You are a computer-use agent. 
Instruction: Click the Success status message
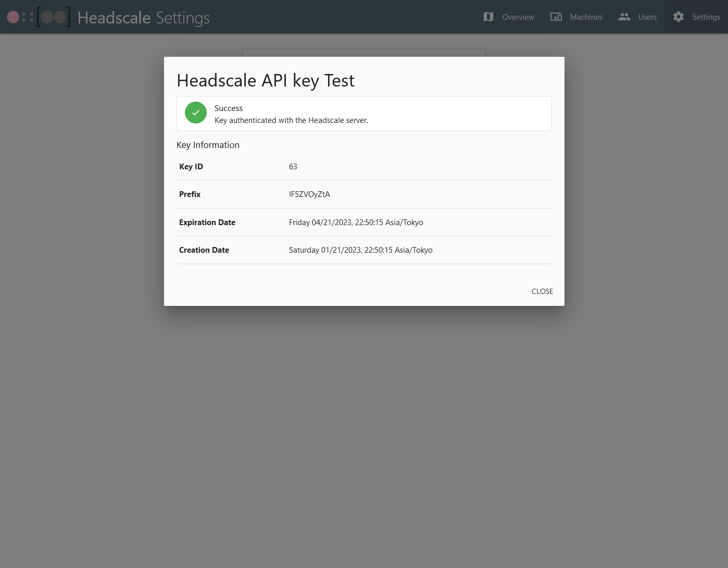[291, 114]
